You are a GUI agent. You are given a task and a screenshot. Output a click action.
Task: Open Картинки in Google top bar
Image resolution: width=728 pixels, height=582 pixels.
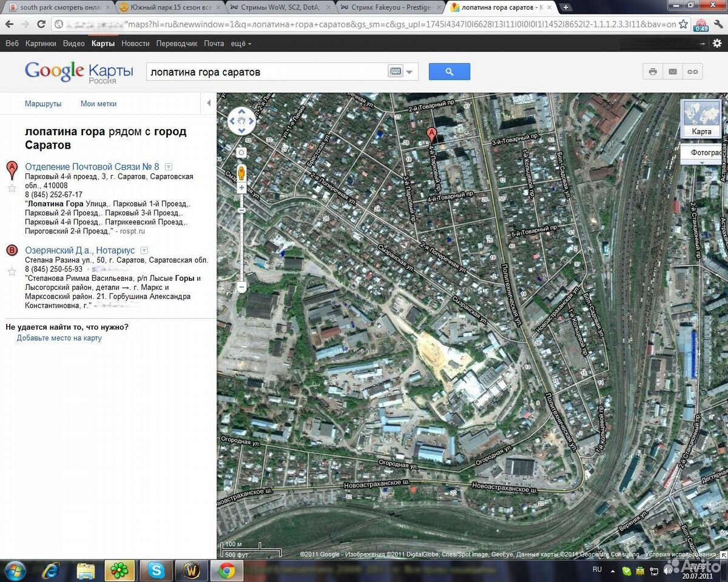[41, 44]
